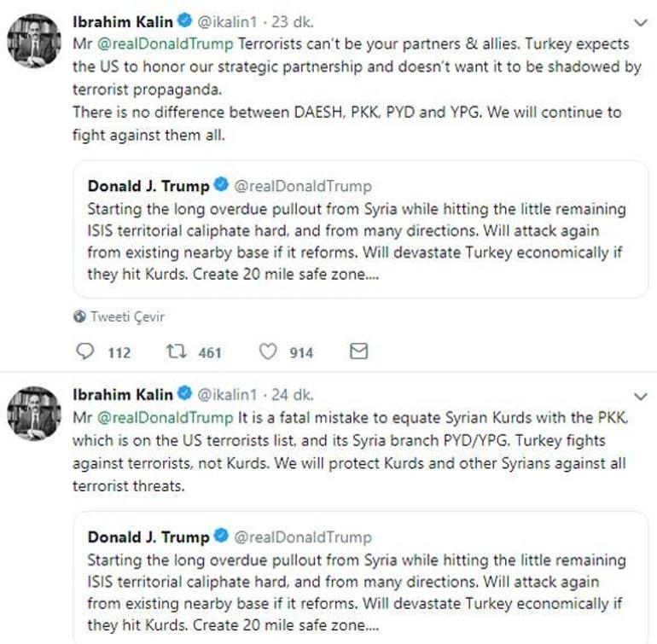Expand the chevron menu of the 24 dk. tweet

point(641,396)
